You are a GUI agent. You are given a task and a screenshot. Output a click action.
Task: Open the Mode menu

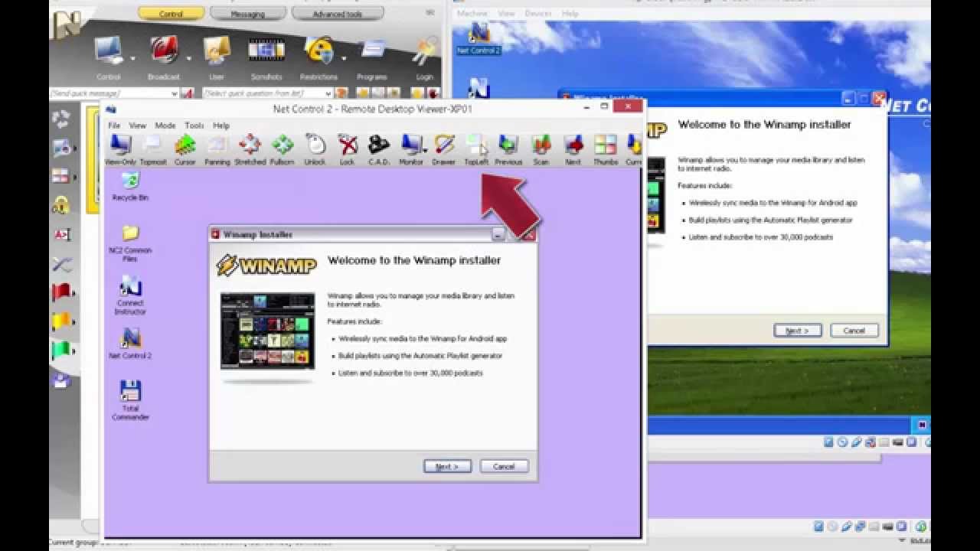tap(165, 126)
